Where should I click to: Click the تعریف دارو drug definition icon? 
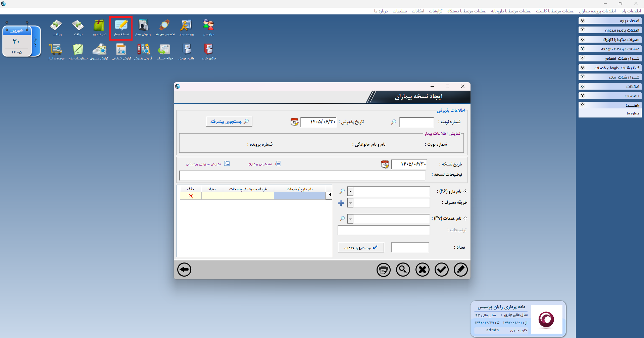99,28
